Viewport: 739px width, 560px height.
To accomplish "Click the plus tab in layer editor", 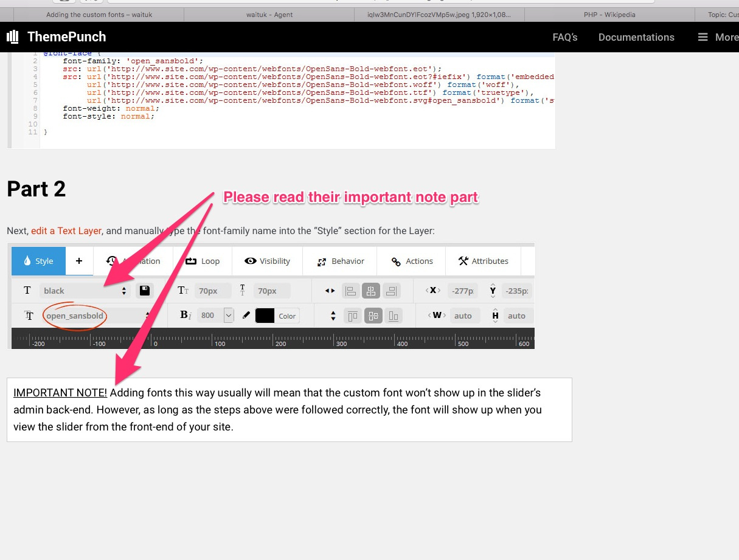I will click(79, 261).
